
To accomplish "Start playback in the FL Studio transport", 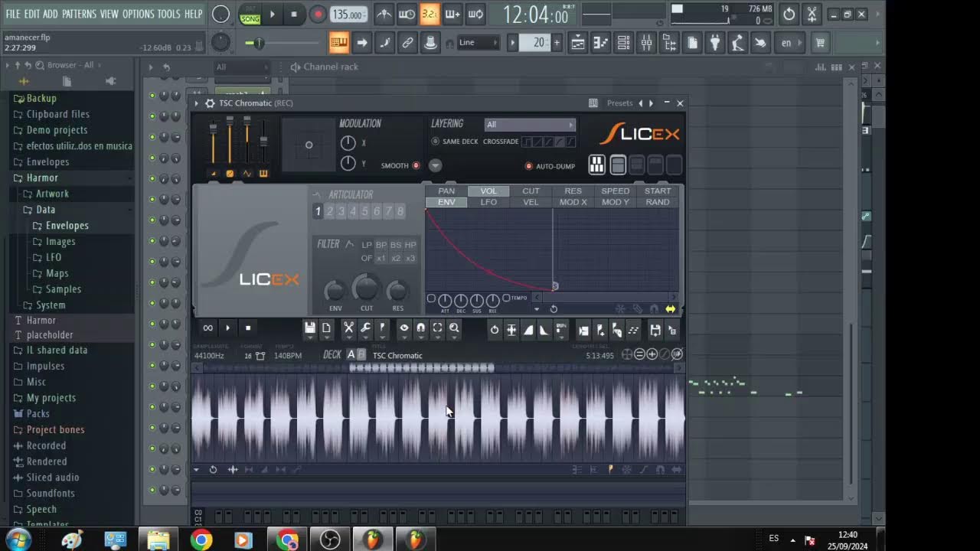I will click(x=272, y=14).
